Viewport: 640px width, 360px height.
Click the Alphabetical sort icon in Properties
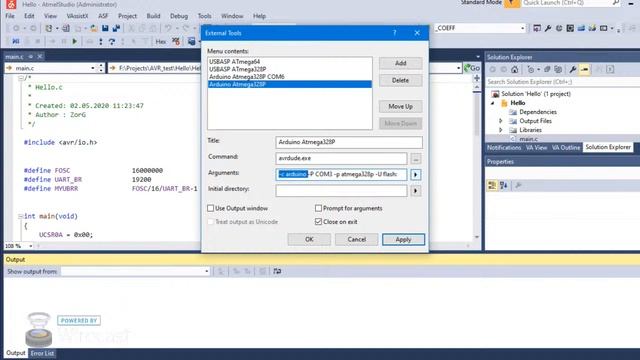pos(504,186)
